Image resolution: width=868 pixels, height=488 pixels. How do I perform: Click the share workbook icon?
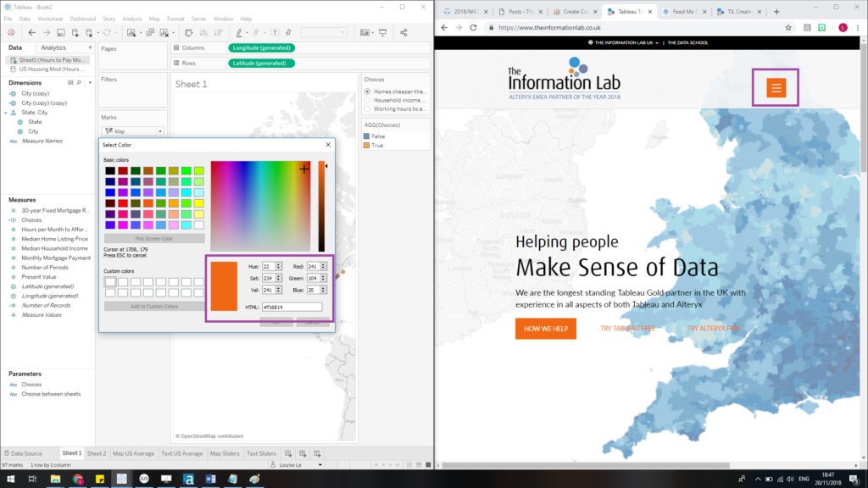pyautogui.click(x=403, y=33)
